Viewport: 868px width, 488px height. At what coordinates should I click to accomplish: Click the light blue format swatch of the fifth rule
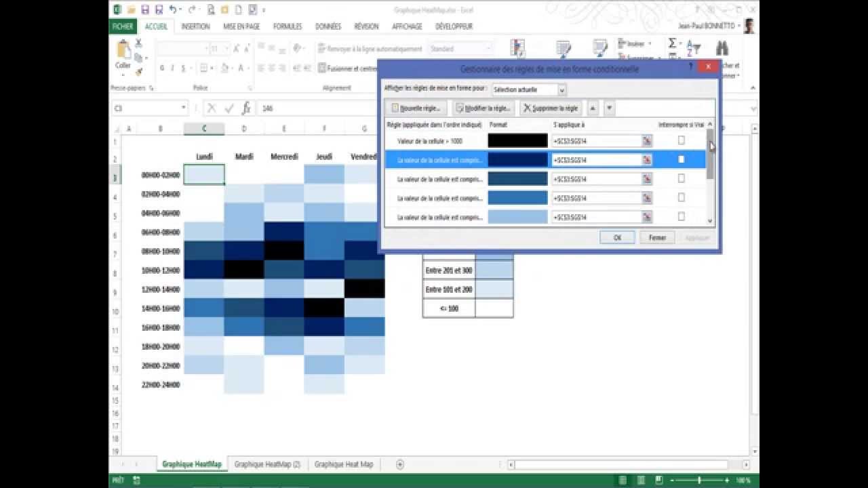tap(517, 217)
